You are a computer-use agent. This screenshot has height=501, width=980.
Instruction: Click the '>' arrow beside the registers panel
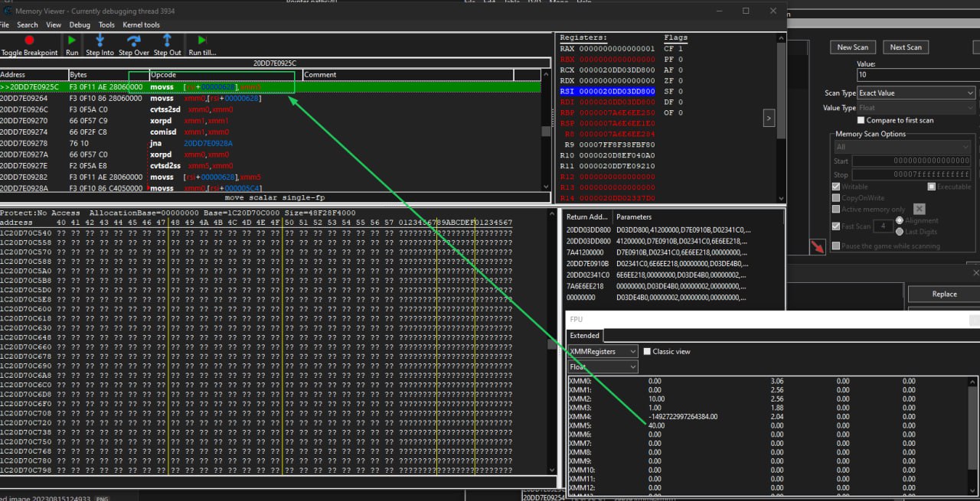tap(769, 119)
